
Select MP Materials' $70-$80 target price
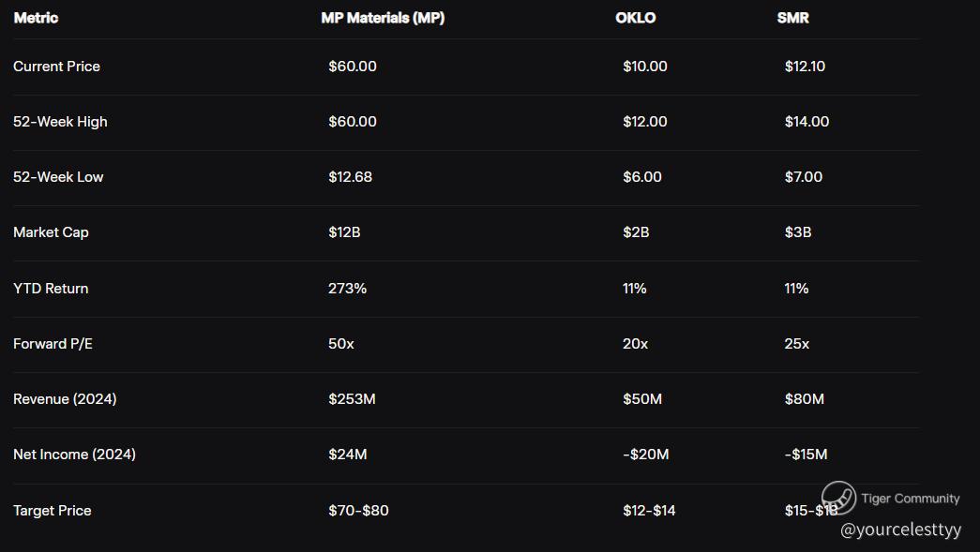[358, 511]
